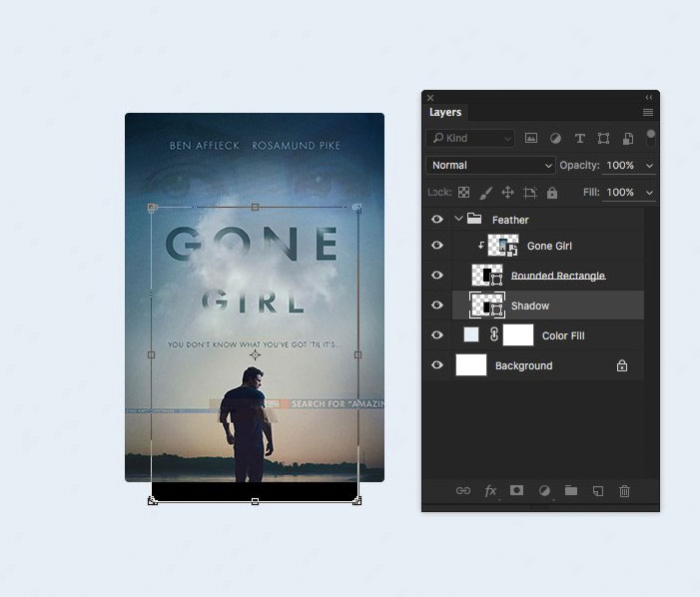Click the Color Fill color swatch thumbnail

471,334
